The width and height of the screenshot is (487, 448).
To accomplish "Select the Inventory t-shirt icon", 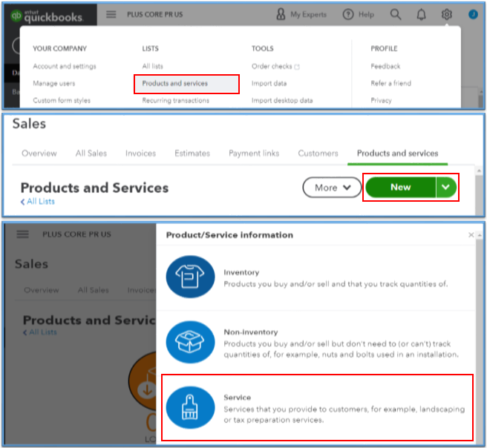I will (x=191, y=277).
